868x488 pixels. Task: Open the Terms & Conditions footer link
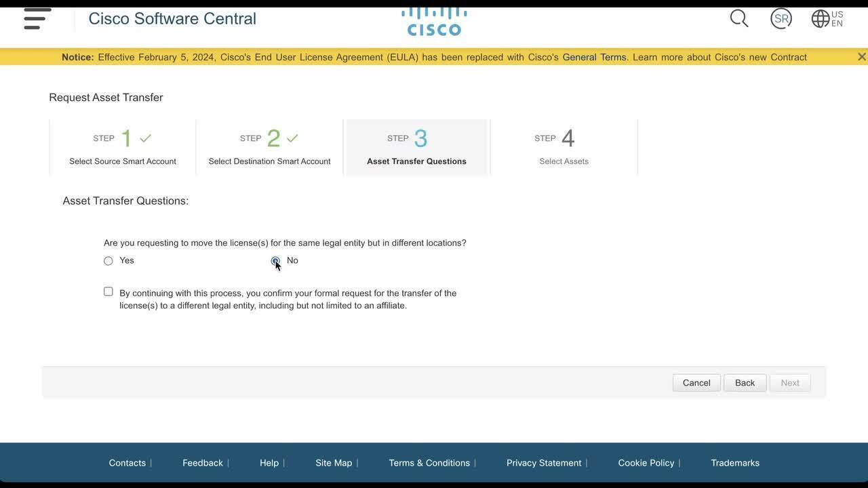click(429, 463)
